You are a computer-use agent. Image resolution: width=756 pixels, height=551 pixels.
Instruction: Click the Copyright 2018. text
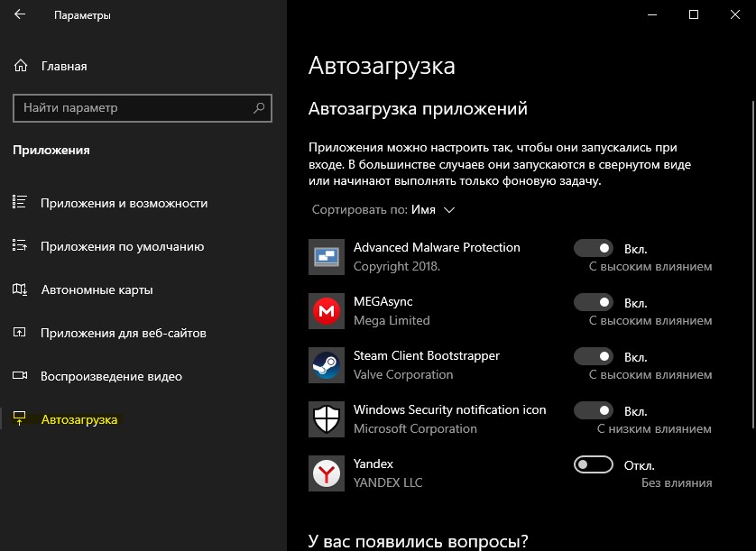coord(397,267)
